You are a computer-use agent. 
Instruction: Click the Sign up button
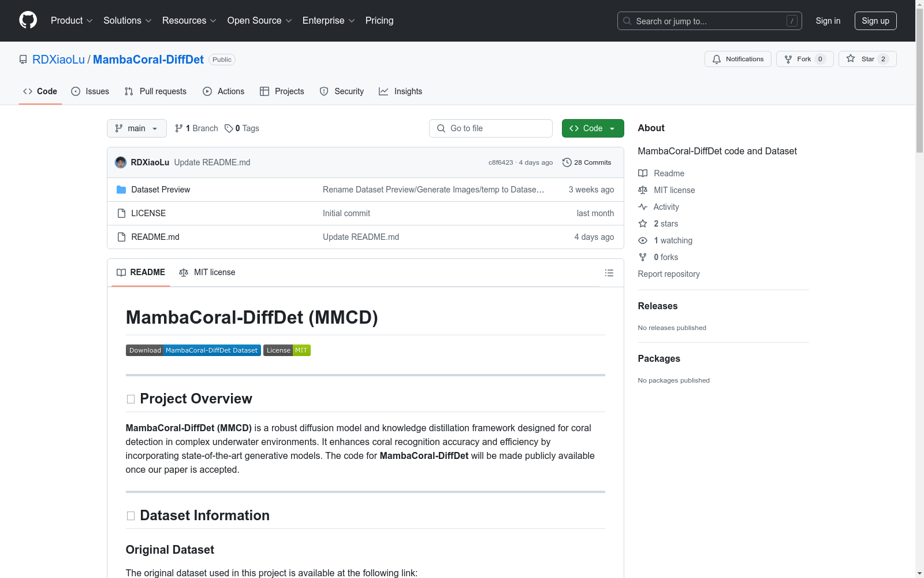[875, 21]
